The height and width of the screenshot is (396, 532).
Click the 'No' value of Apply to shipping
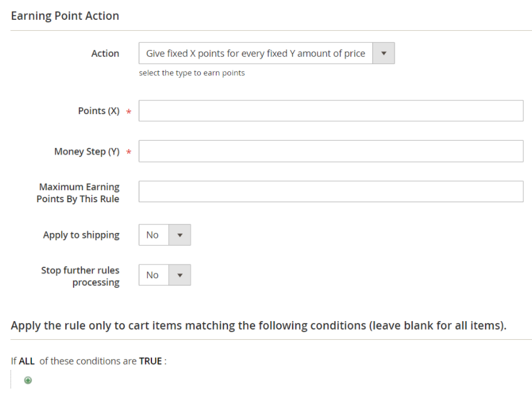coord(153,235)
